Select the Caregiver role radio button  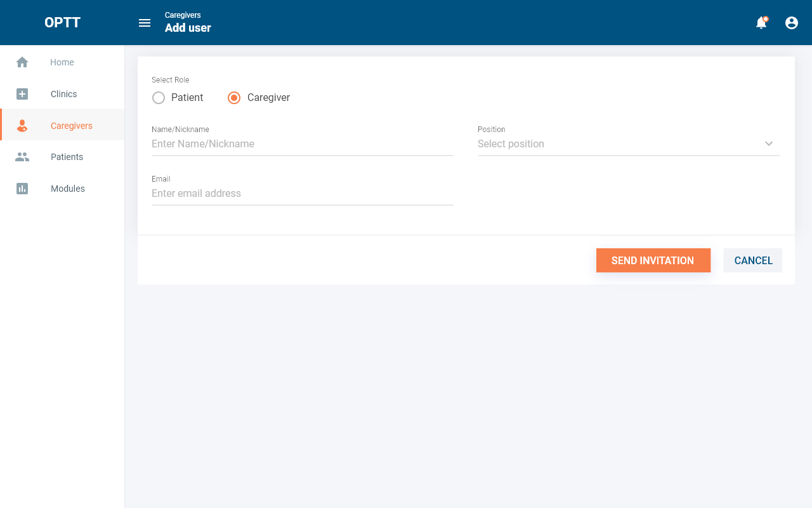pos(234,98)
